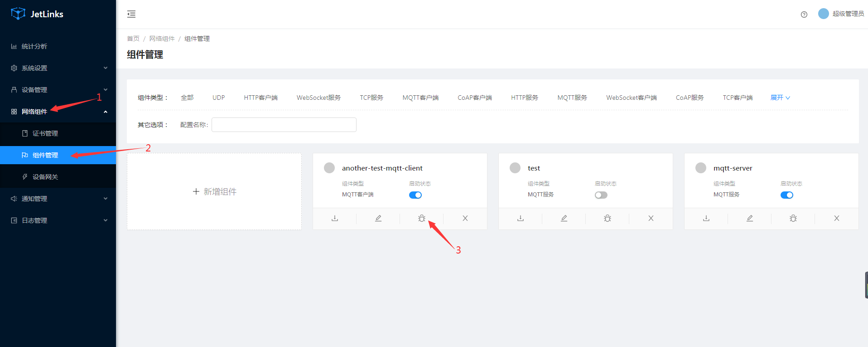
Task: Click debug bug icon on mqtt-server card
Action: [x=793, y=218]
